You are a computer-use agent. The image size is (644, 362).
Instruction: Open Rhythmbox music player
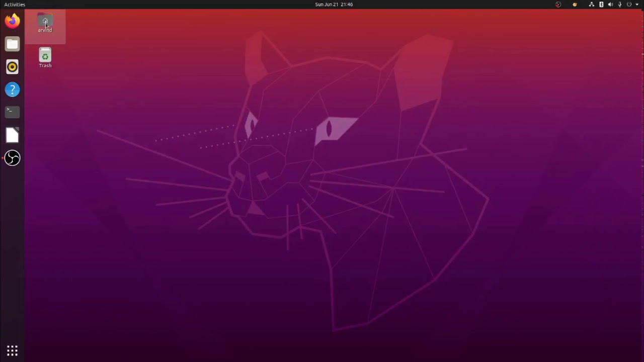12,67
